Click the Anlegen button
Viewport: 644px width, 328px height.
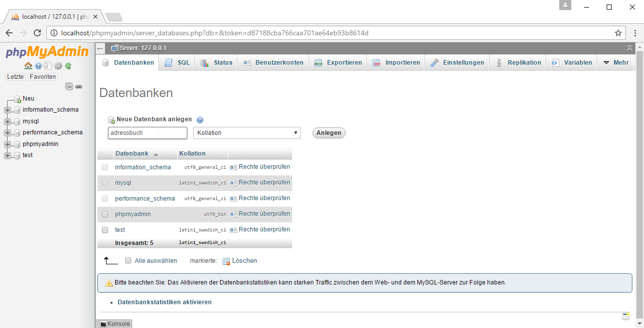point(329,133)
